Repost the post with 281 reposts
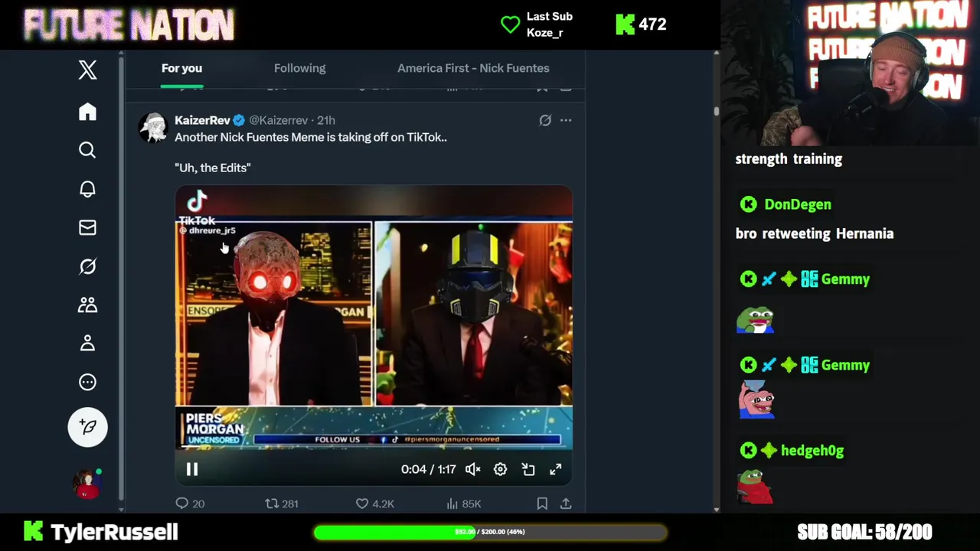Screen dimensions: 980x551 click(x=282, y=504)
